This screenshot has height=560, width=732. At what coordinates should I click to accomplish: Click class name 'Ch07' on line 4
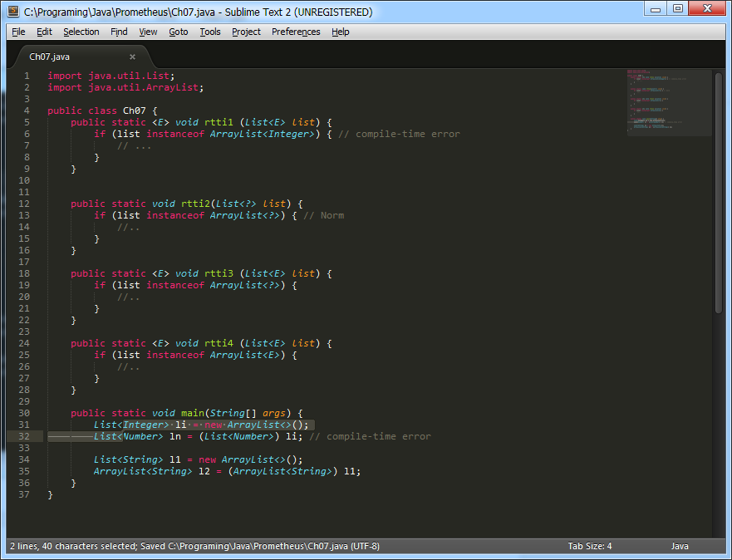[135, 111]
